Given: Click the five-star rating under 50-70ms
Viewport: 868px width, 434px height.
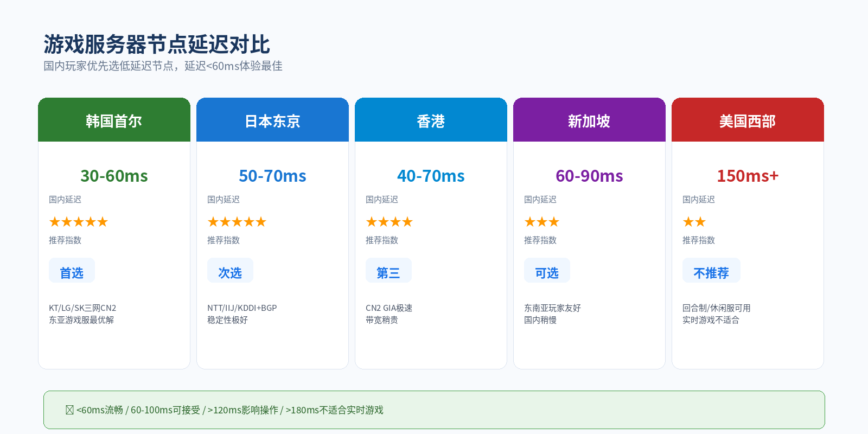Looking at the screenshot, I should [237, 222].
